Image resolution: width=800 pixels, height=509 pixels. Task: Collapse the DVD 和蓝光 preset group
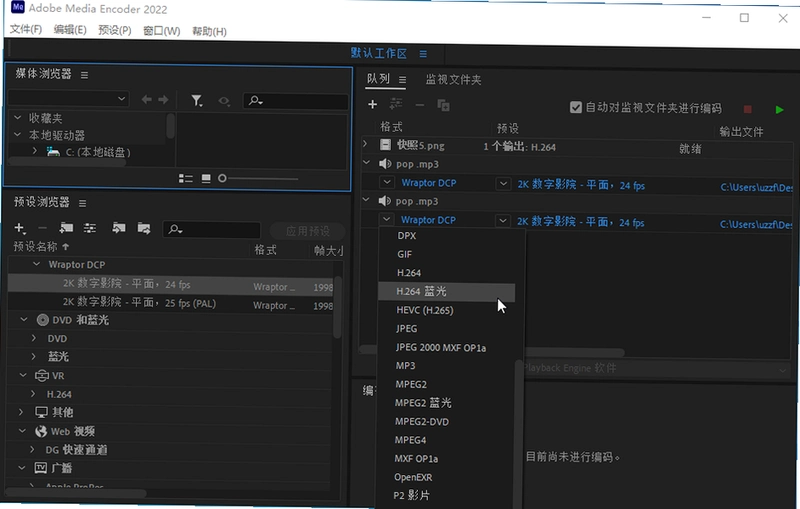(x=23, y=319)
